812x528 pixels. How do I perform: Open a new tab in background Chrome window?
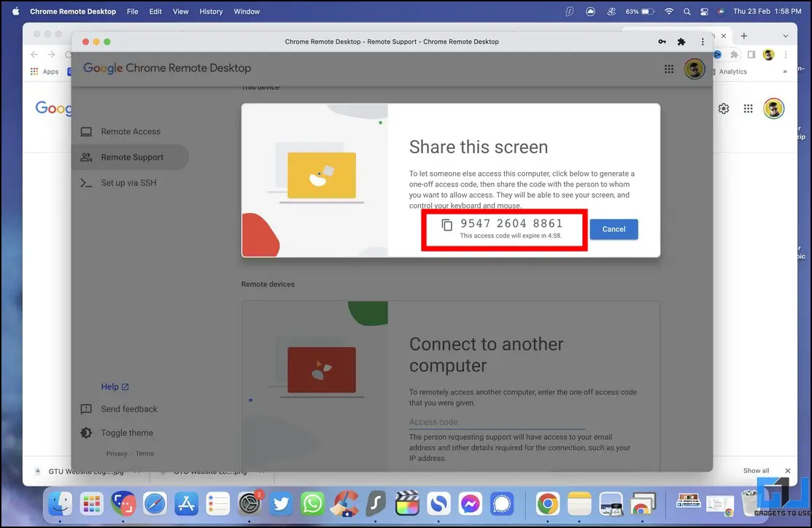(743, 36)
